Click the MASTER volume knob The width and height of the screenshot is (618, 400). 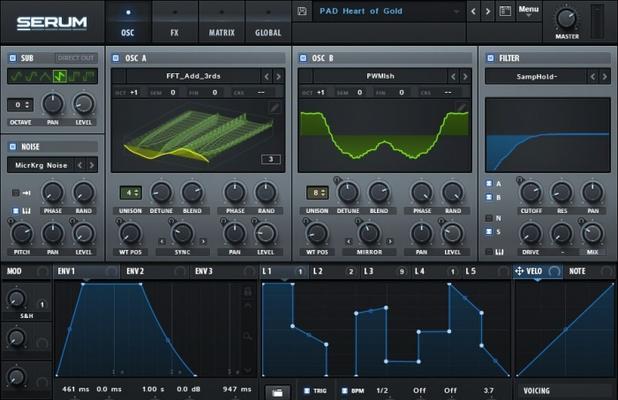click(566, 18)
